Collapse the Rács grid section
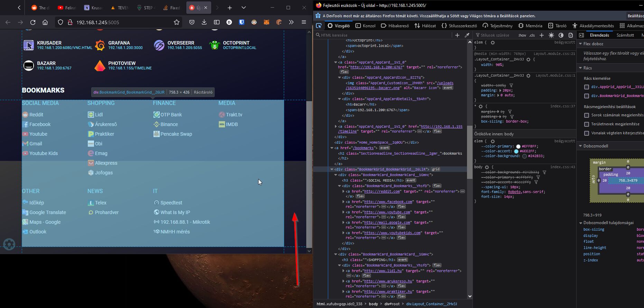 tap(580, 68)
